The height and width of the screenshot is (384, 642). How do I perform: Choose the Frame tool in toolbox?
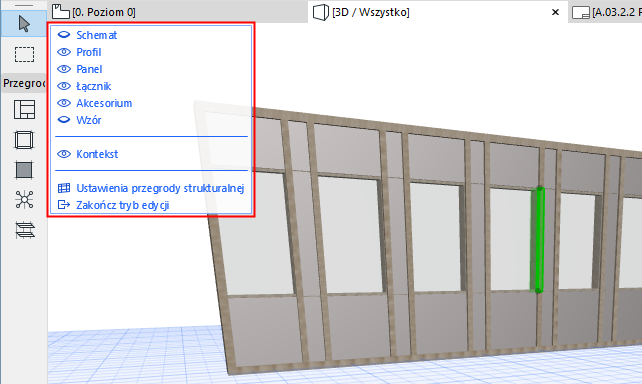coord(24,140)
